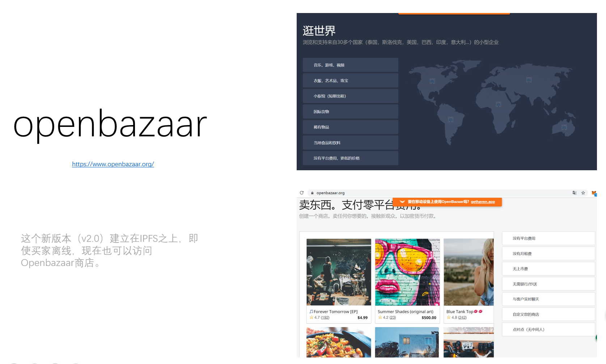Select the 稀有物品 category
Viewport: 606px width, 364px height.
[351, 127]
